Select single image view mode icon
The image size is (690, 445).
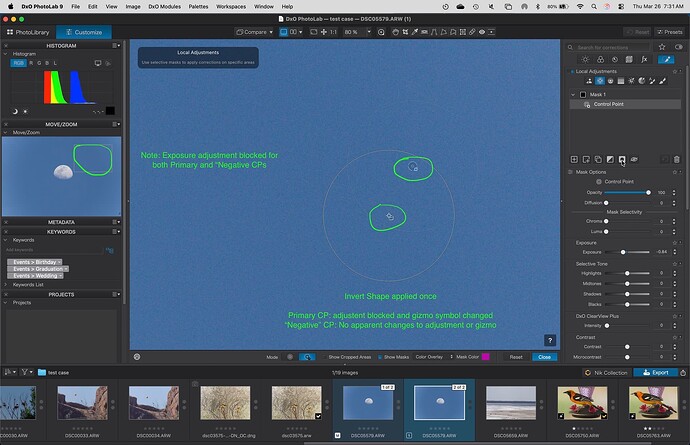(283, 32)
